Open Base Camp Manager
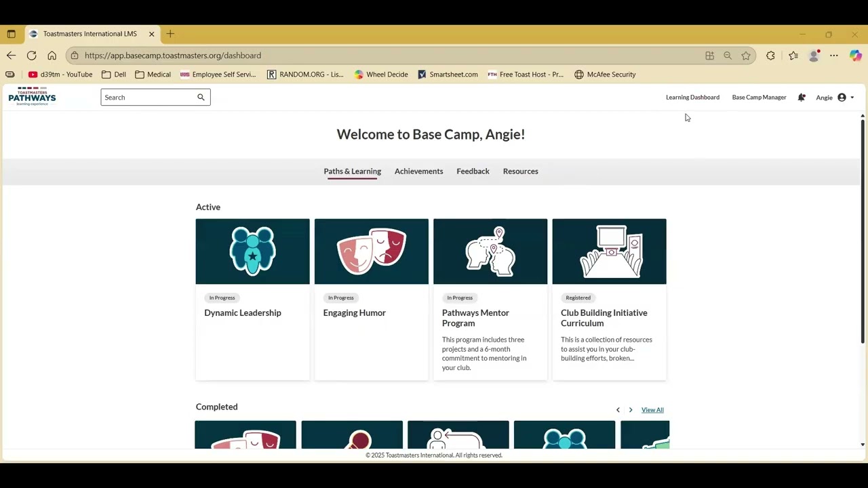 (759, 98)
